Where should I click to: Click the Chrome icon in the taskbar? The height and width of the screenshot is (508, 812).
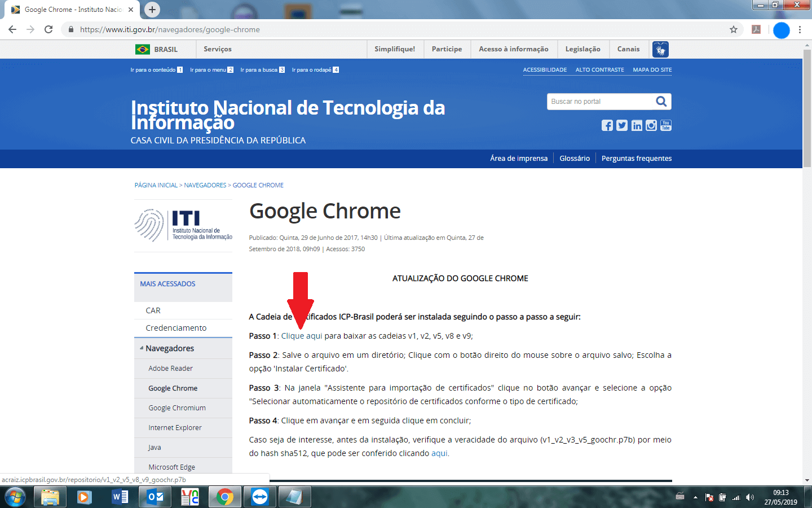(225, 497)
